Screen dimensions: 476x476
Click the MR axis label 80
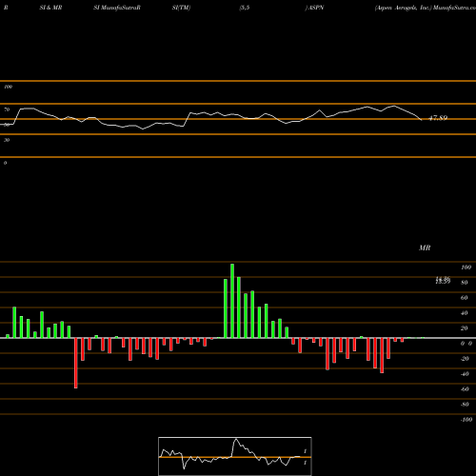coord(465,283)
